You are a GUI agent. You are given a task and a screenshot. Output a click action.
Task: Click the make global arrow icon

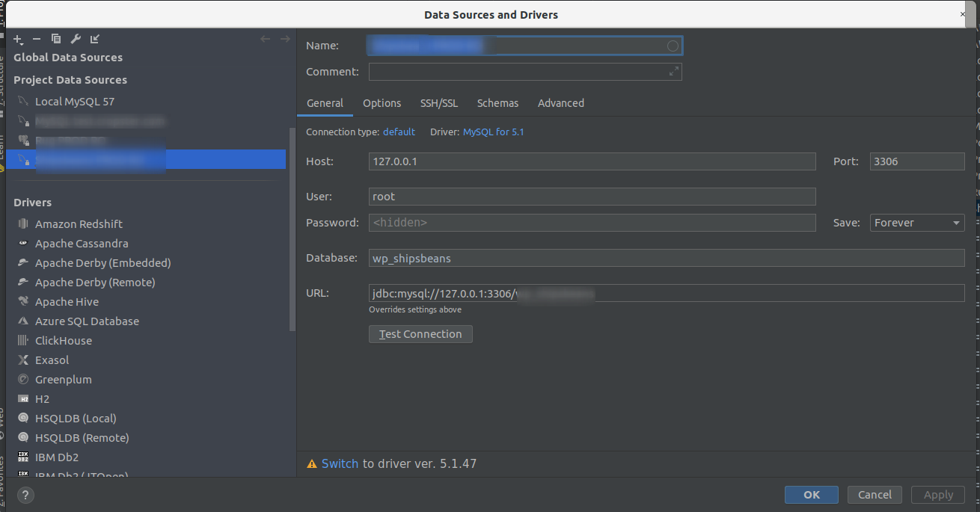coord(95,39)
